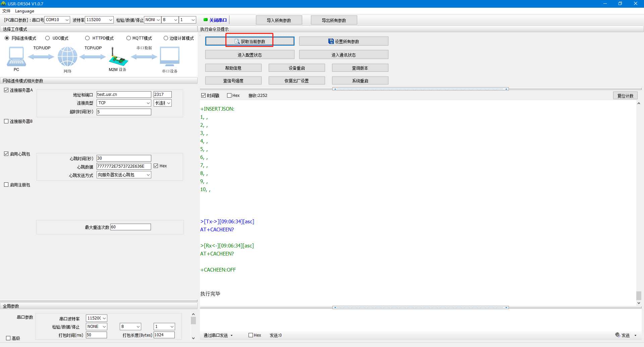Click the serial device monitor icon
Screen dimensions: 644x347
coord(169,56)
